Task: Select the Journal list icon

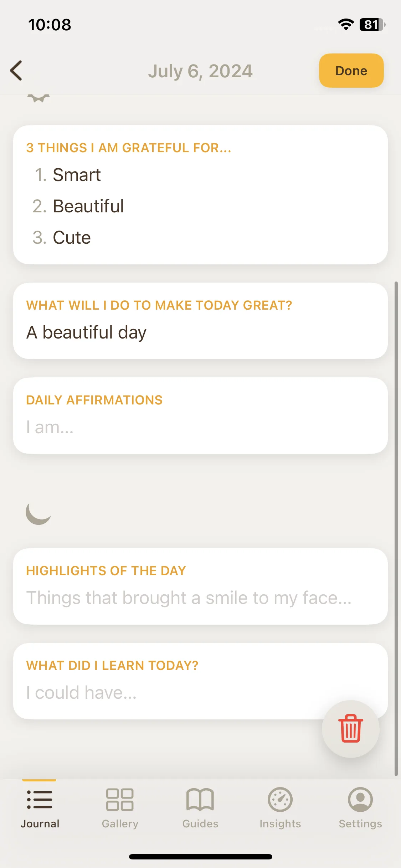Action: pos(40,799)
